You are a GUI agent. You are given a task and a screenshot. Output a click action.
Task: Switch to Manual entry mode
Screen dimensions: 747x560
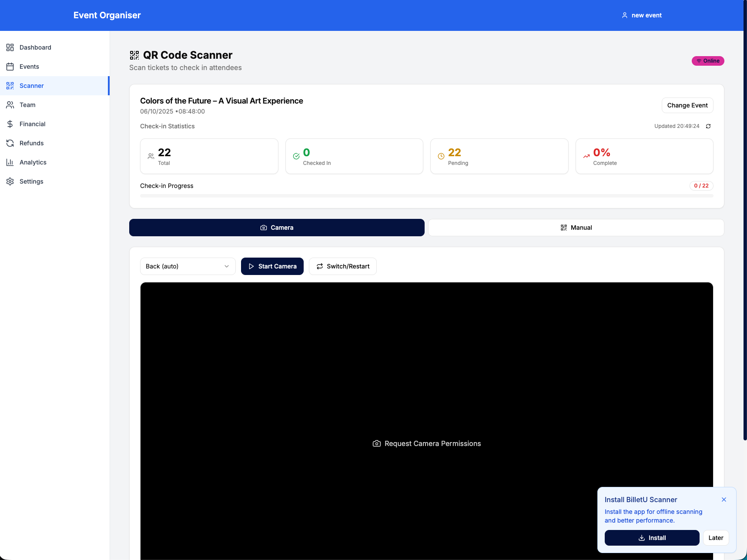[x=576, y=228]
